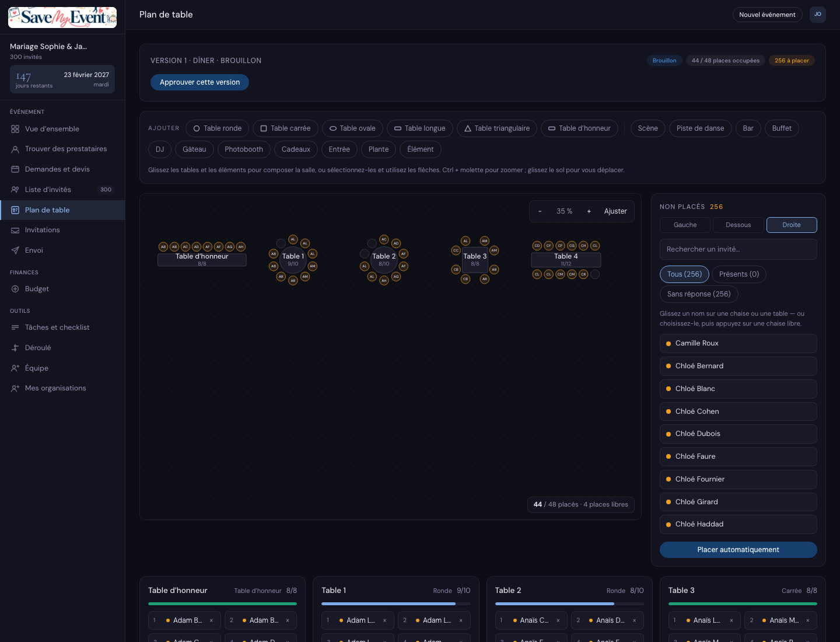Add an oval table with Table ovale
840x642 pixels.
(x=352, y=128)
